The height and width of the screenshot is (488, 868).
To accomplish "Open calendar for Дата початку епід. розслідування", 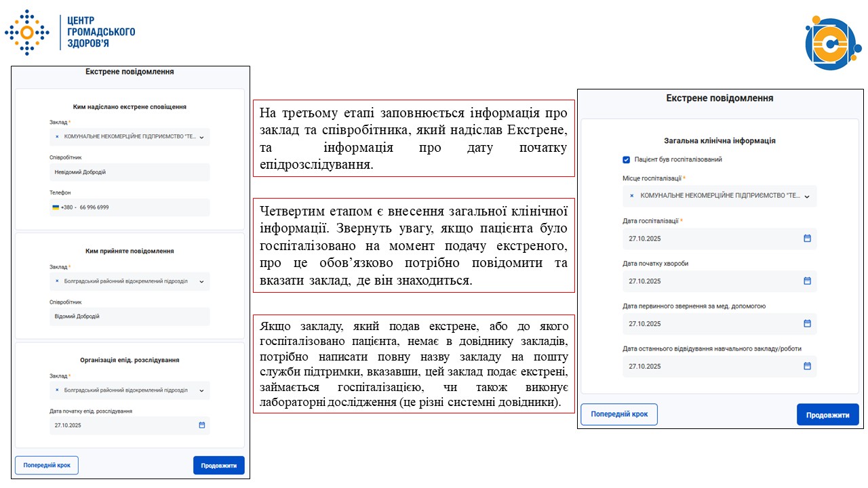I will 202,425.
